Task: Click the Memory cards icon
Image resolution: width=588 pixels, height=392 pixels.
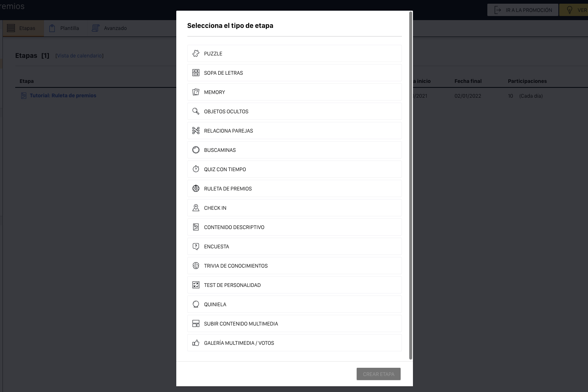Action: (x=196, y=92)
